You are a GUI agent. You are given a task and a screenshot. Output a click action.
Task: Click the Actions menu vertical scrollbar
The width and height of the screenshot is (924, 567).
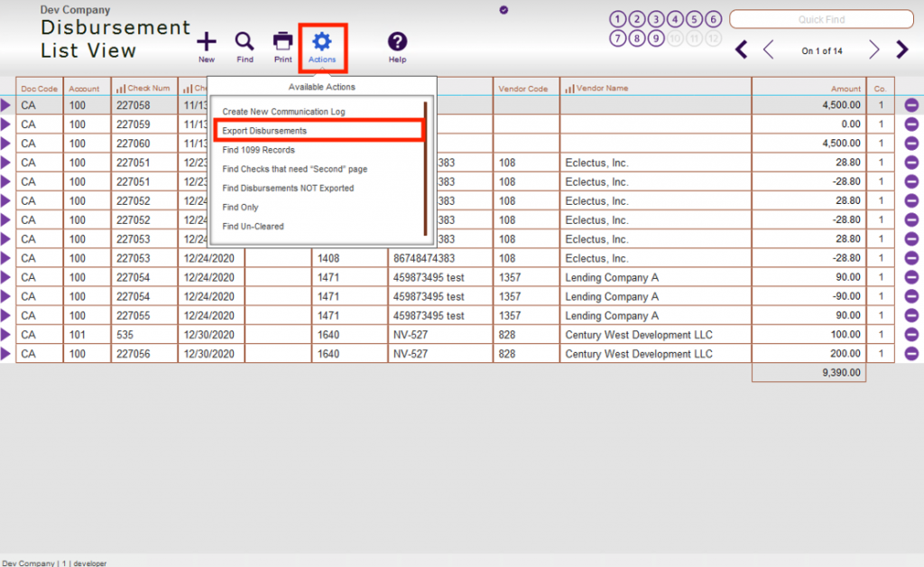426,169
